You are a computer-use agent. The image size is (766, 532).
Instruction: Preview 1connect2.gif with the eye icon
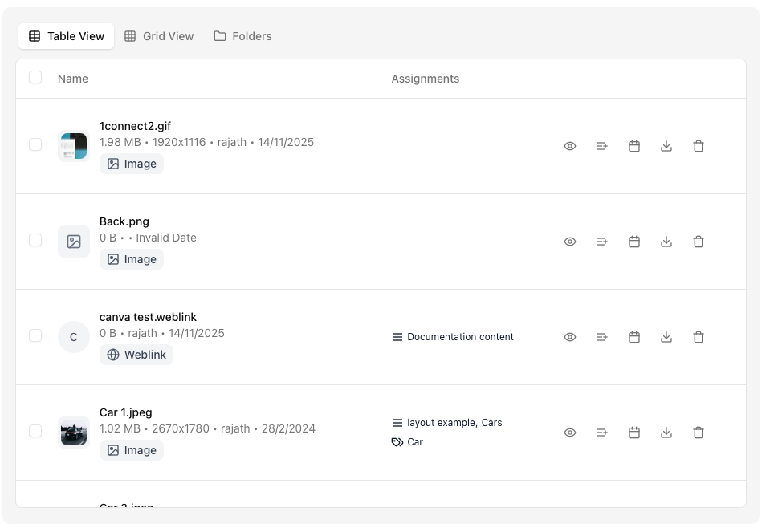click(570, 146)
